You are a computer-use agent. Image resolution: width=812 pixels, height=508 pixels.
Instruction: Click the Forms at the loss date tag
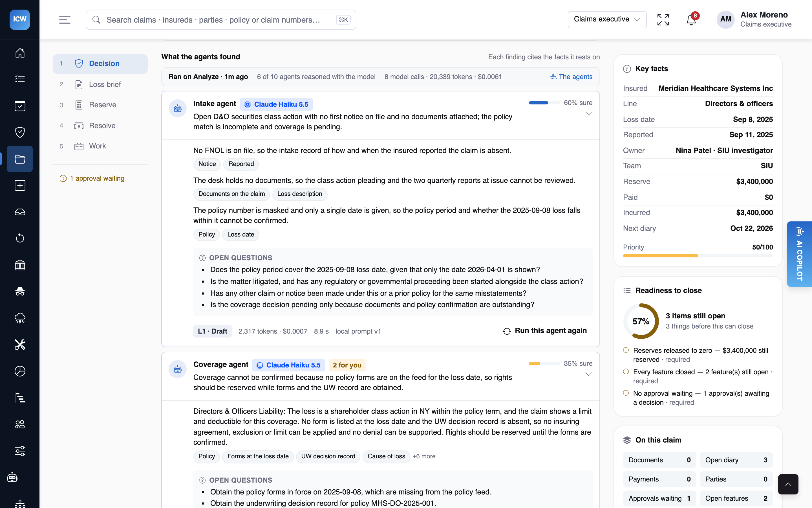tap(258, 456)
